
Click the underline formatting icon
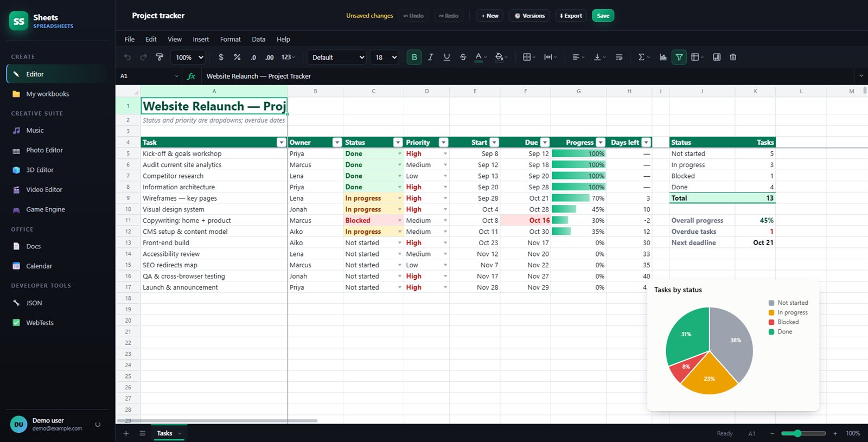(x=447, y=57)
